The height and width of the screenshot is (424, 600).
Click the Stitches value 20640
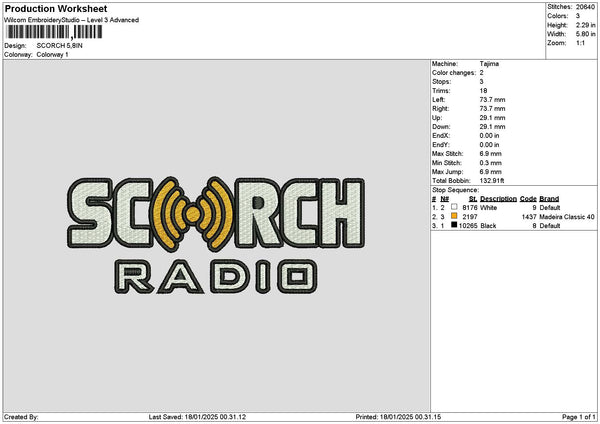[585, 7]
